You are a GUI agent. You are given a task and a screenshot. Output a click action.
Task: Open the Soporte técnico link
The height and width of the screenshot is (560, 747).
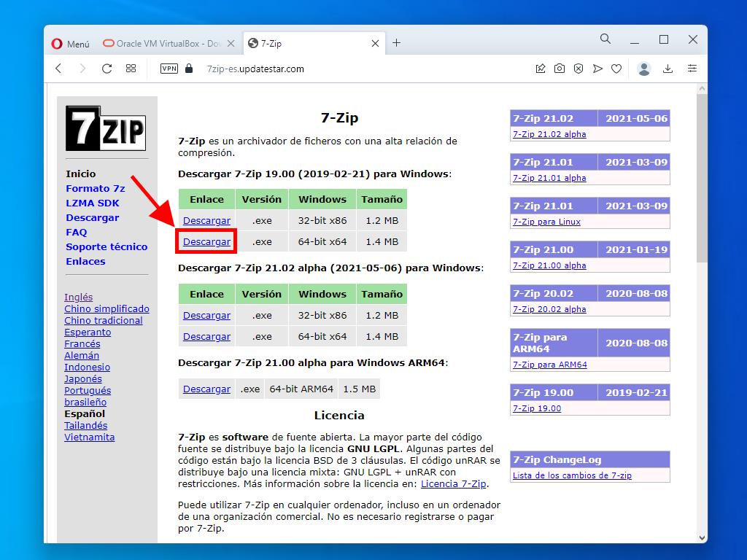(107, 246)
